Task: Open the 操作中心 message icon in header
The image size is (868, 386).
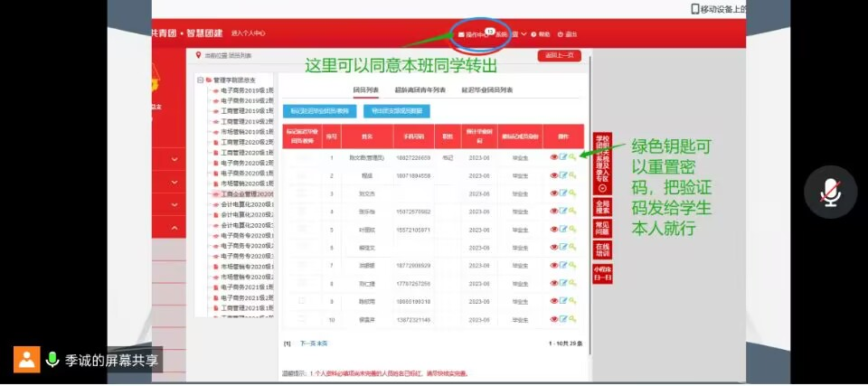Action: [x=462, y=34]
